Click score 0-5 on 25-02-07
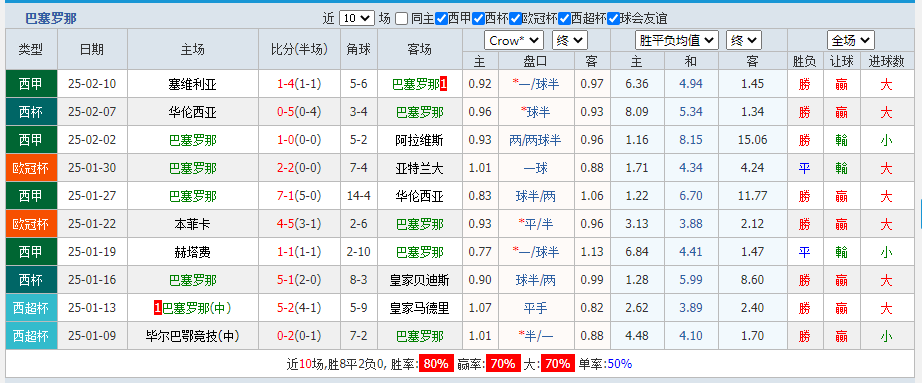 click(x=286, y=112)
